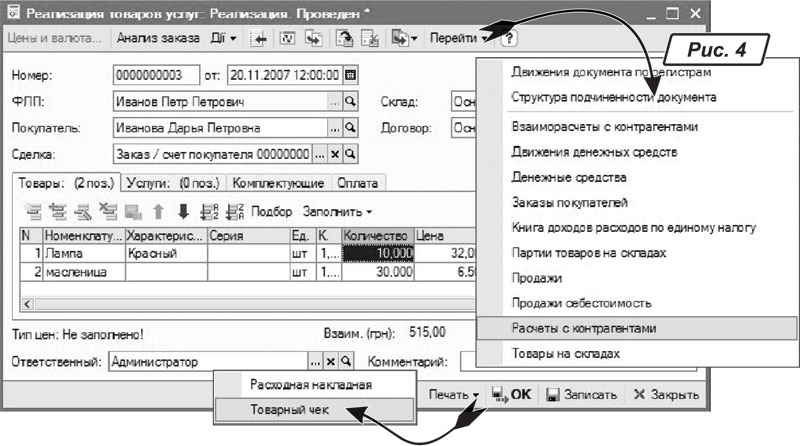The height and width of the screenshot is (446, 800).
Task: Clear the Сделка field with the X button
Action: [x=335, y=155]
